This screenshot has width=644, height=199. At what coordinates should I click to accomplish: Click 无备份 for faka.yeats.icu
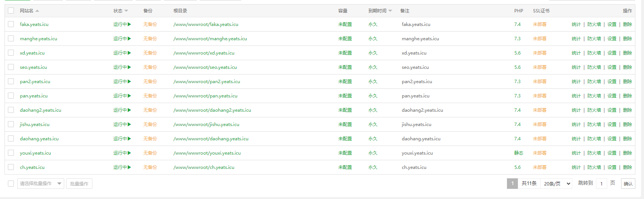coord(150,24)
